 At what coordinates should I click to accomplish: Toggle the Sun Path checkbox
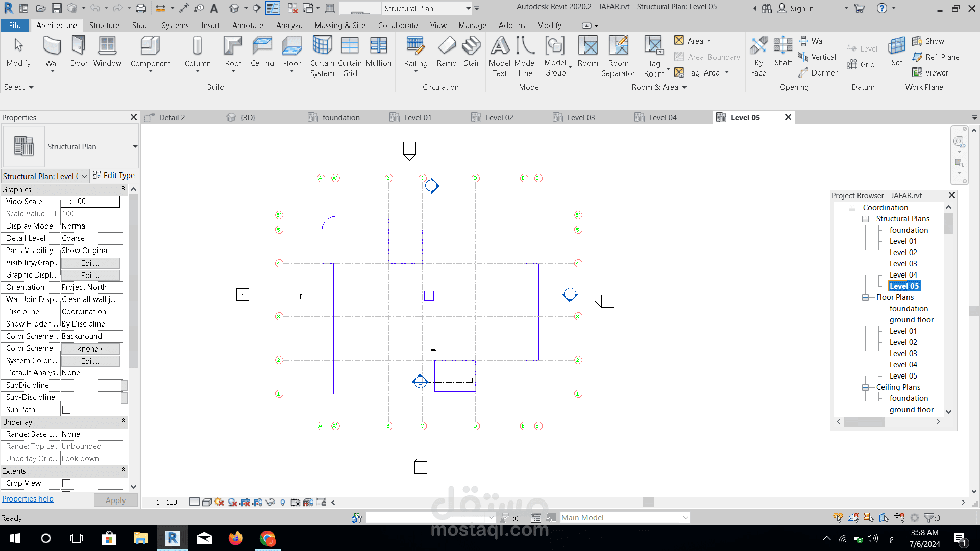[66, 410]
